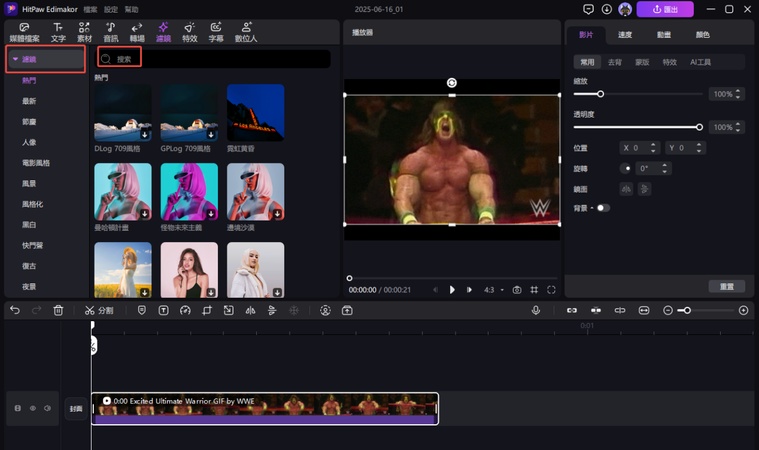This screenshot has height=450, width=759.
Task: Select the Excited Ultimate Warrior clip
Action: pos(265,409)
